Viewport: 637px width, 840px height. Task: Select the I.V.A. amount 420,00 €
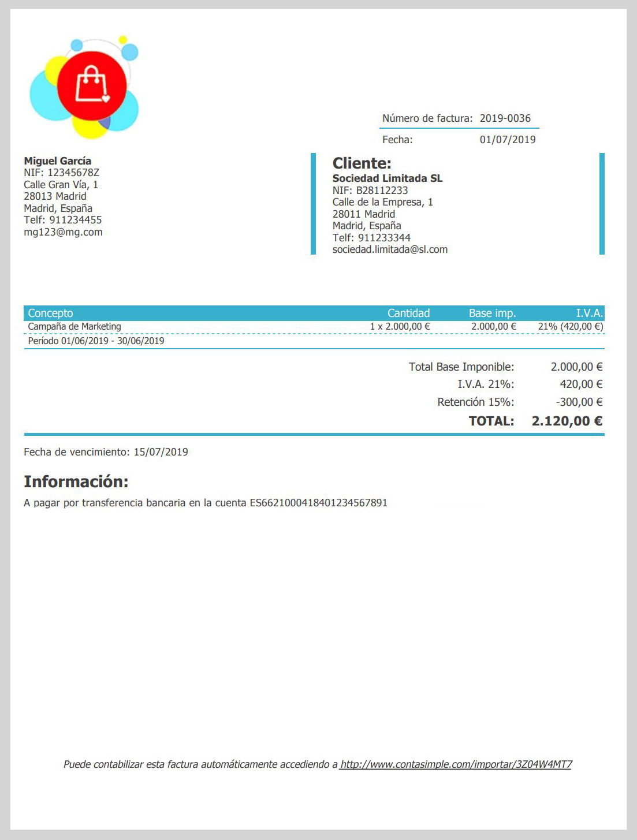(x=581, y=384)
